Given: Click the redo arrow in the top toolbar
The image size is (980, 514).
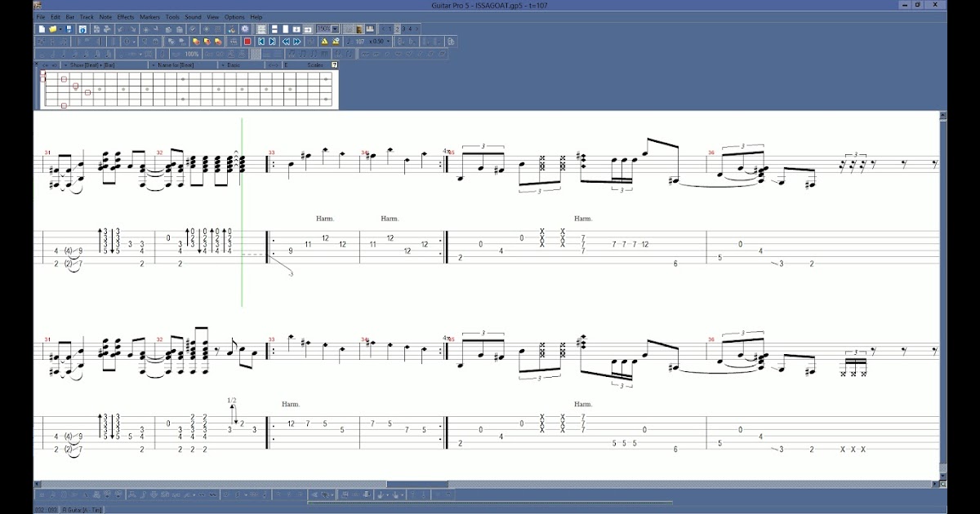Looking at the screenshot, I should tap(132, 29).
